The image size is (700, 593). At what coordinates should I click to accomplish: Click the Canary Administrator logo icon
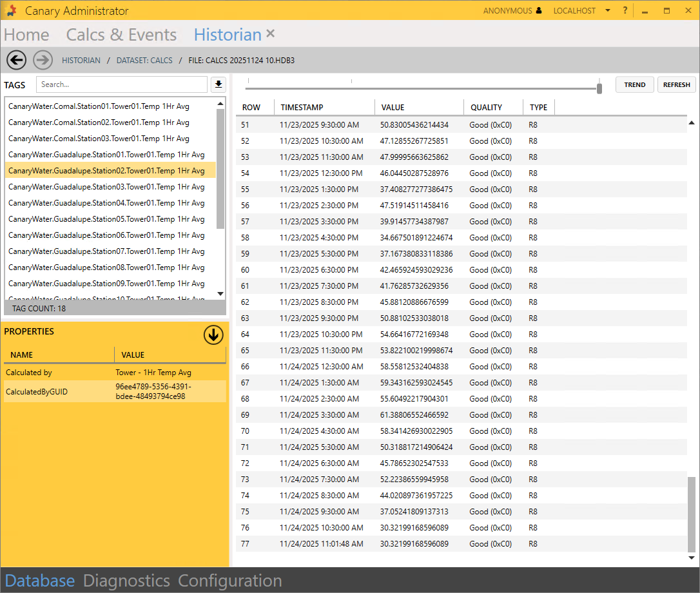click(12, 11)
